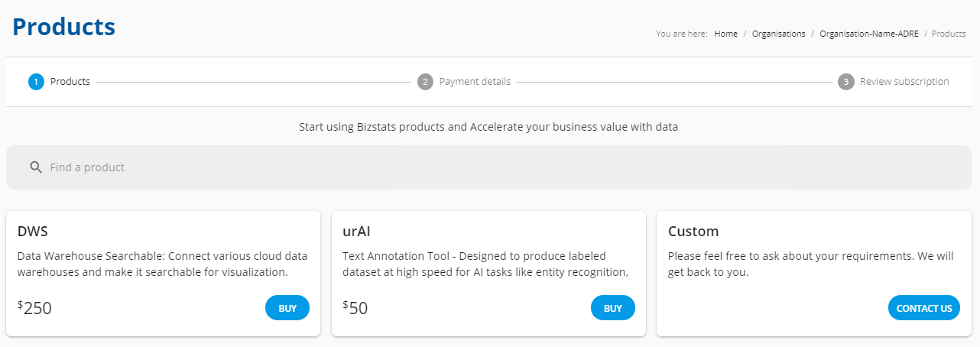This screenshot has width=980, height=347.
Task: Click the DWS price of $250
Action: coord(34,308)
